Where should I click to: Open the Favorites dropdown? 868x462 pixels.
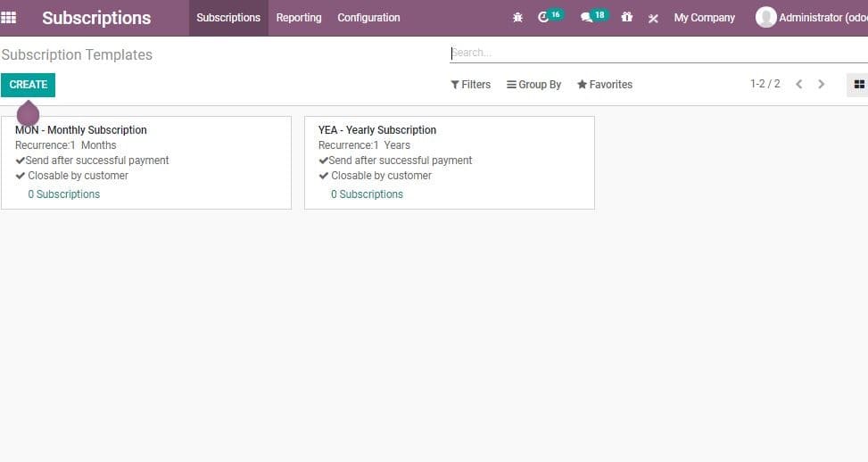click(x=605, y=85)
